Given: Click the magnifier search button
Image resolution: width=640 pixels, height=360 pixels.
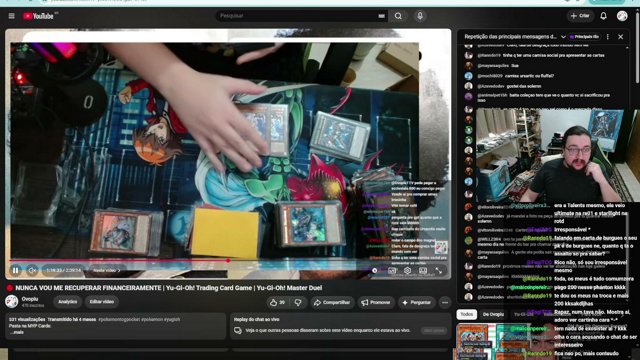Looking at the screenshot, I should 398,16.
